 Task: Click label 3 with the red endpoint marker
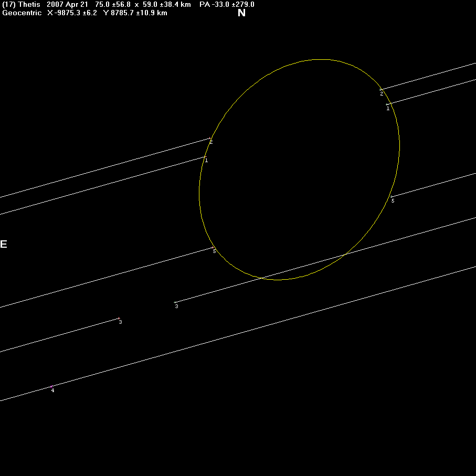pos(120,322)
